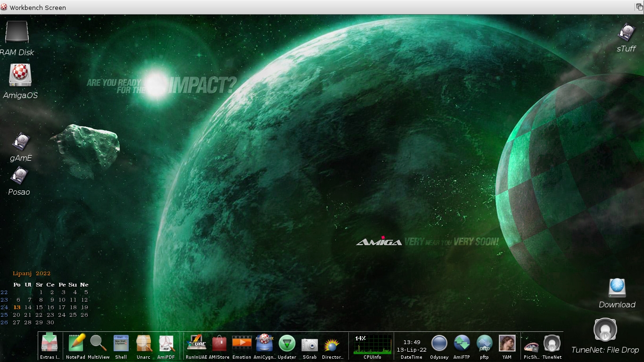
Task: Open the Download desktop icon
Action: [x=617, y=288]
